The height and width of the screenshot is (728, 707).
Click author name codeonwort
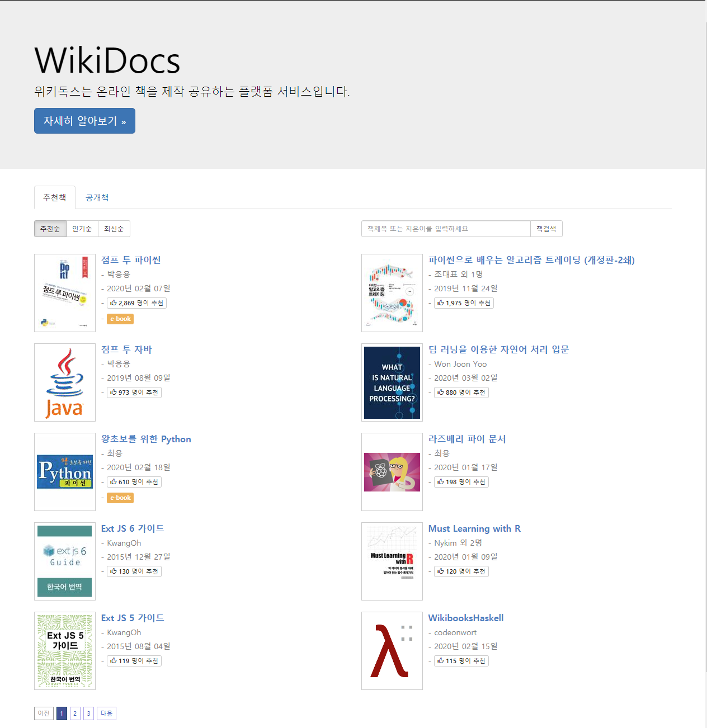[x=455, y=632]
